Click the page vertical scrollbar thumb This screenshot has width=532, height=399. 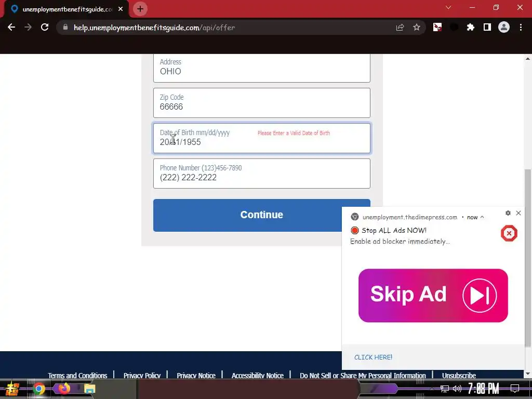528,258
